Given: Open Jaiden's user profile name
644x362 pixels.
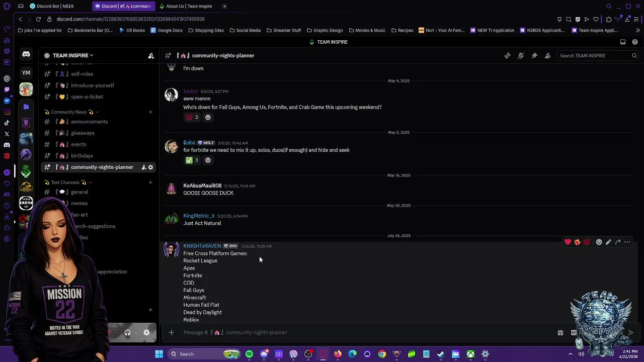Looking at the screenshot, I should [191, 92].
